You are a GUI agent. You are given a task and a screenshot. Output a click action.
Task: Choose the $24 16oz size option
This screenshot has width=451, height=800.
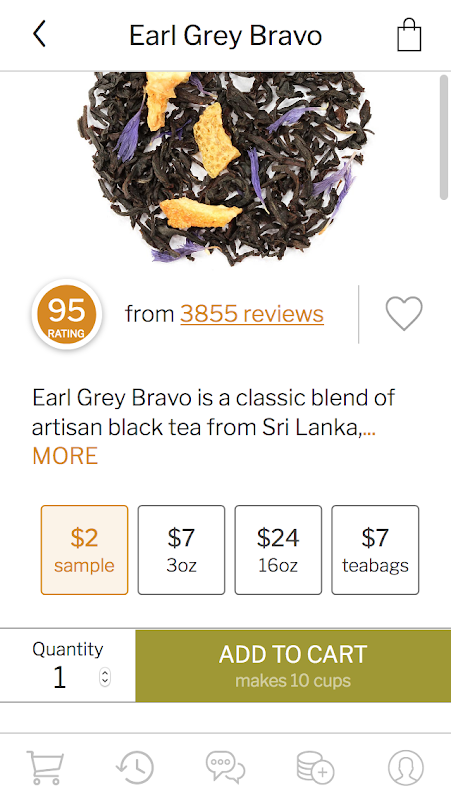pos(278,550)
